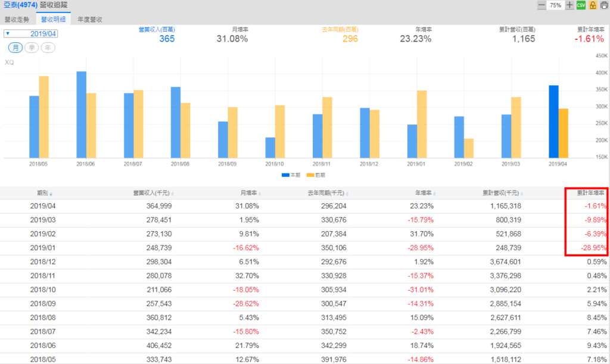The height and width of the screenshot is (364, 610).
Task: Click cumulative revenue 1,165,318
Action: [505, 206]
